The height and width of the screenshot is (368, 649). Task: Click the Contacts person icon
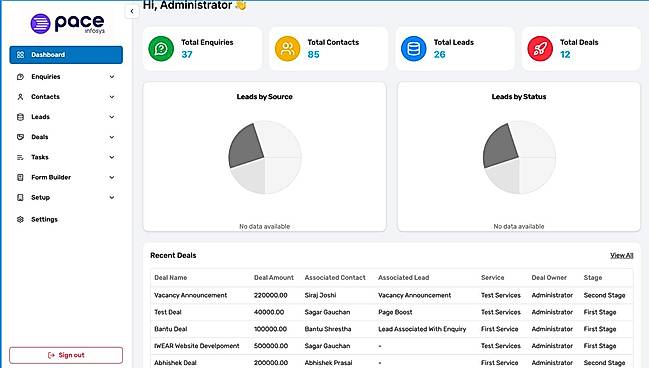[x=20, y=97]
